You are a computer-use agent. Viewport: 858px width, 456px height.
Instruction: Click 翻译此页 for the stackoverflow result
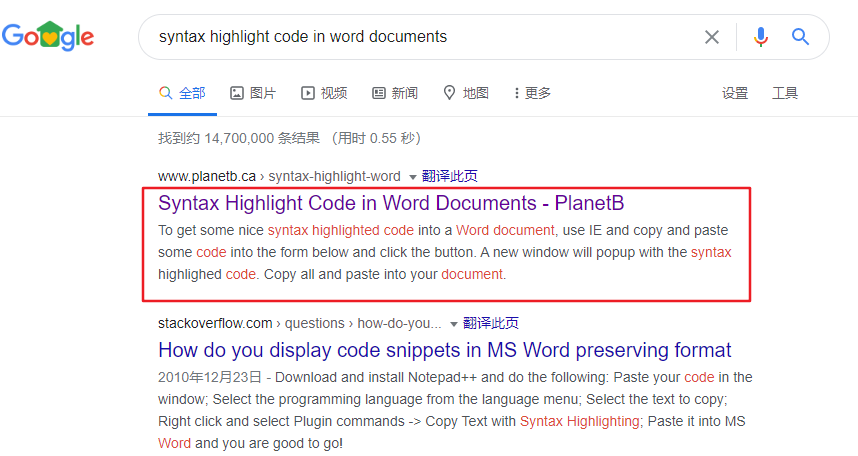pyautogui.click(x=490, y=323)
